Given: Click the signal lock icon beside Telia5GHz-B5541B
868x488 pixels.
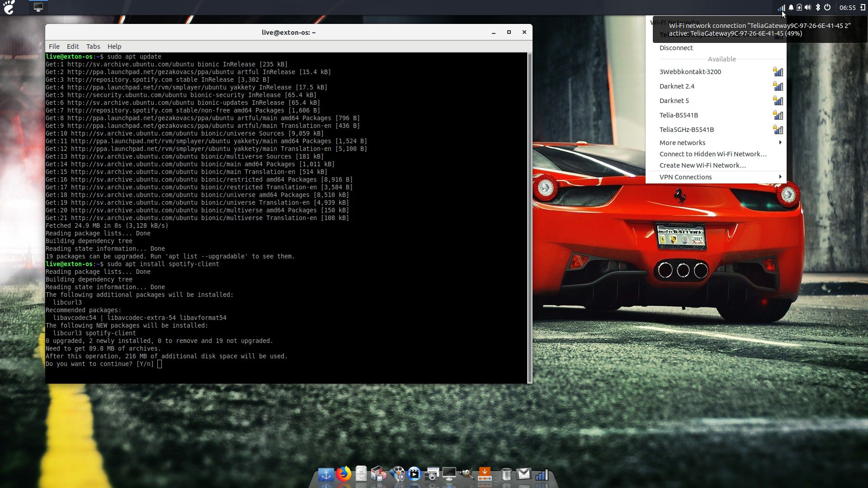Looking at the screenshot, I should coord(778,129).
